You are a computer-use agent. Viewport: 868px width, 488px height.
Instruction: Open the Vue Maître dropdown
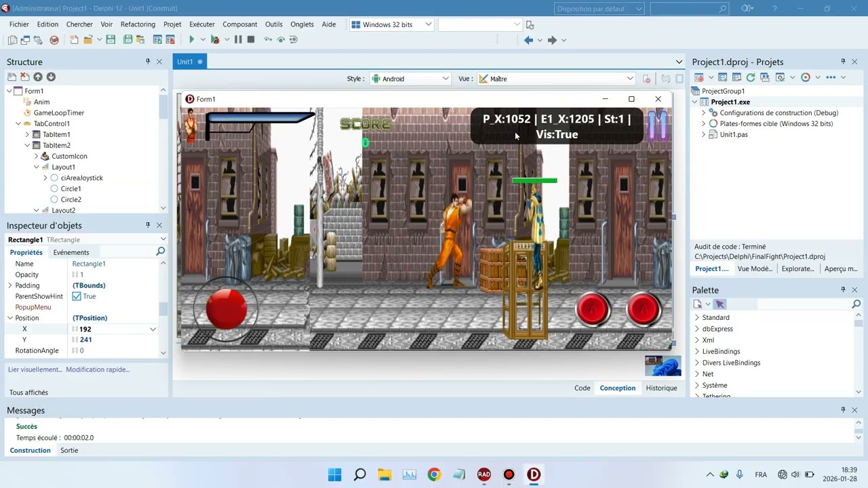click(556, 79)
